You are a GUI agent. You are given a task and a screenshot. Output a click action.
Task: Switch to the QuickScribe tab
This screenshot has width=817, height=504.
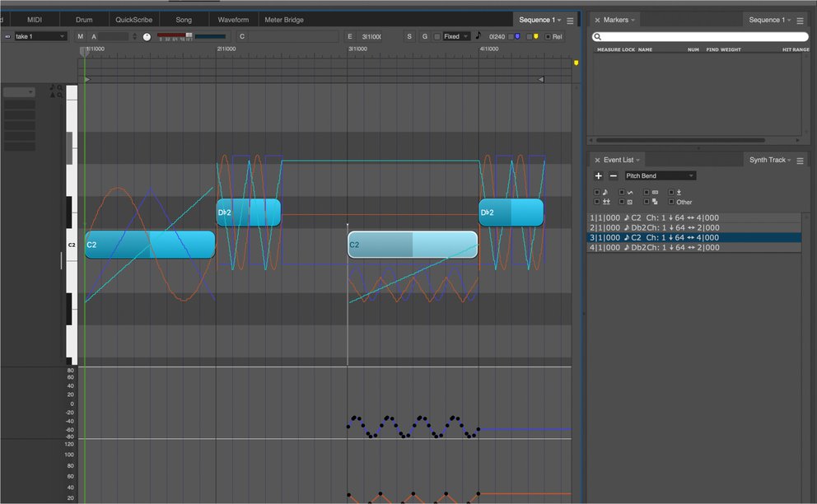[x=133, y=20]
